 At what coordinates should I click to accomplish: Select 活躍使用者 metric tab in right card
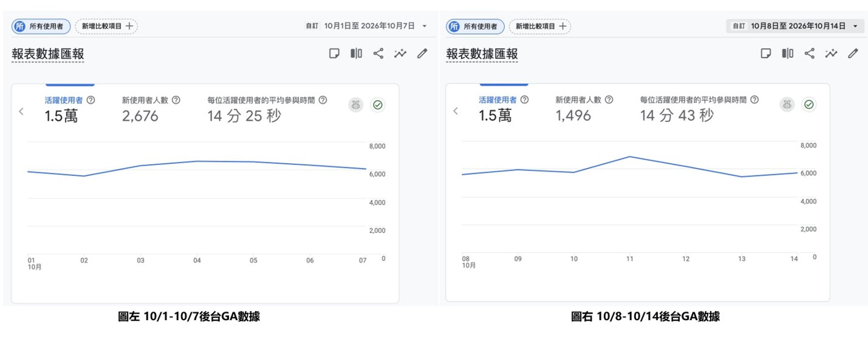pyautogui.click(x=504, y=109)
